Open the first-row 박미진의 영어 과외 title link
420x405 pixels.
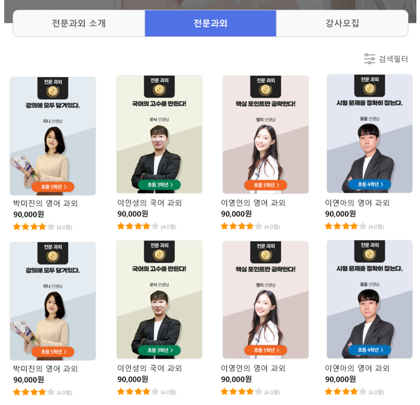point(45,203)
